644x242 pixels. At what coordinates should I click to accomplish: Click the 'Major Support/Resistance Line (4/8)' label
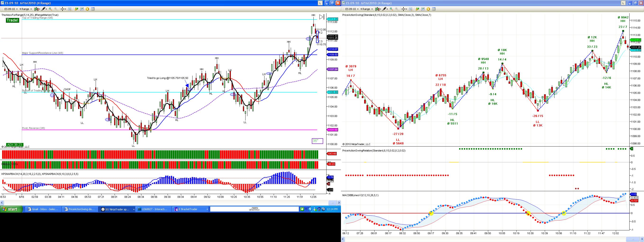pyautogui.click(x=43, y=53)
